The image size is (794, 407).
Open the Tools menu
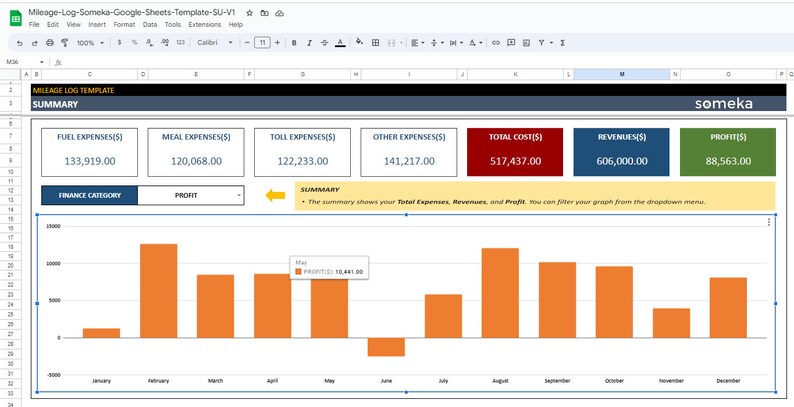tap(173, 24)
